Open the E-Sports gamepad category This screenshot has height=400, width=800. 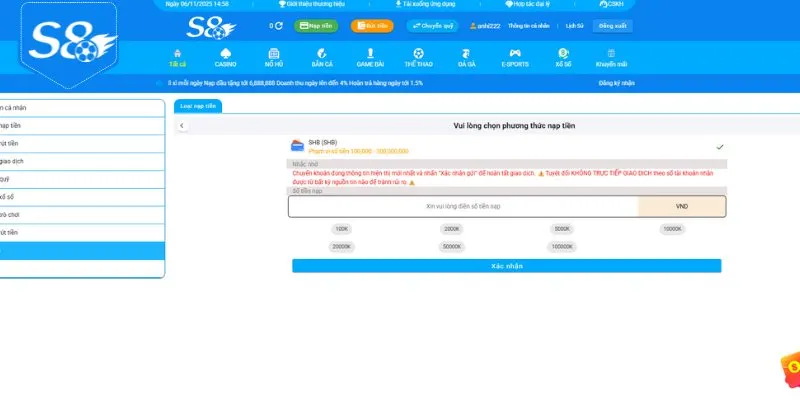[514, 52]
